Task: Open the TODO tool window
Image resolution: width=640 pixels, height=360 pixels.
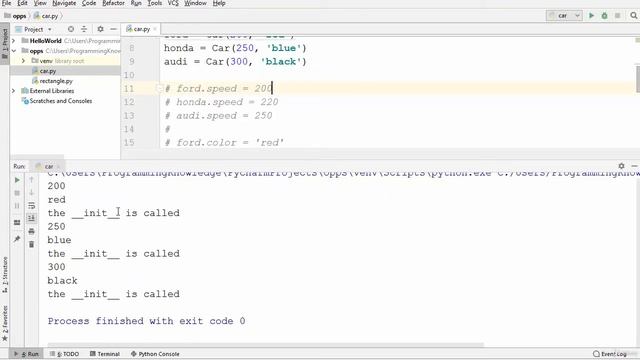Action: point(64,354)
